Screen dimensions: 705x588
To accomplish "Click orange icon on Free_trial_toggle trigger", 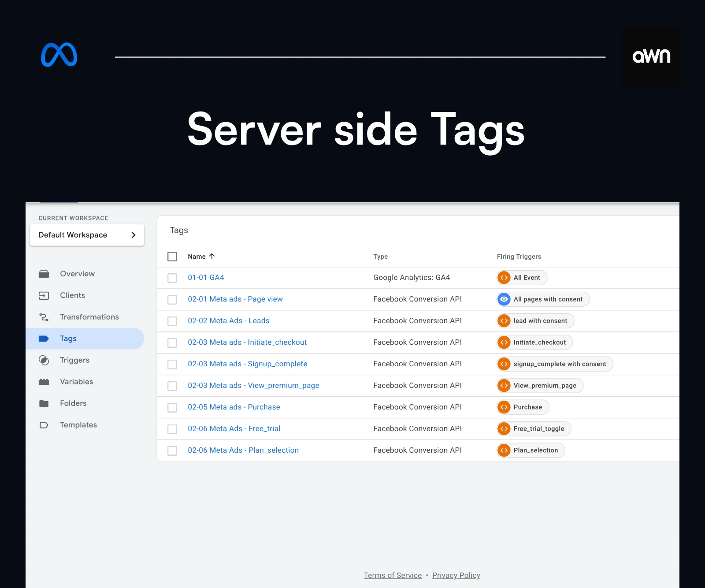I will pos(504,429).
